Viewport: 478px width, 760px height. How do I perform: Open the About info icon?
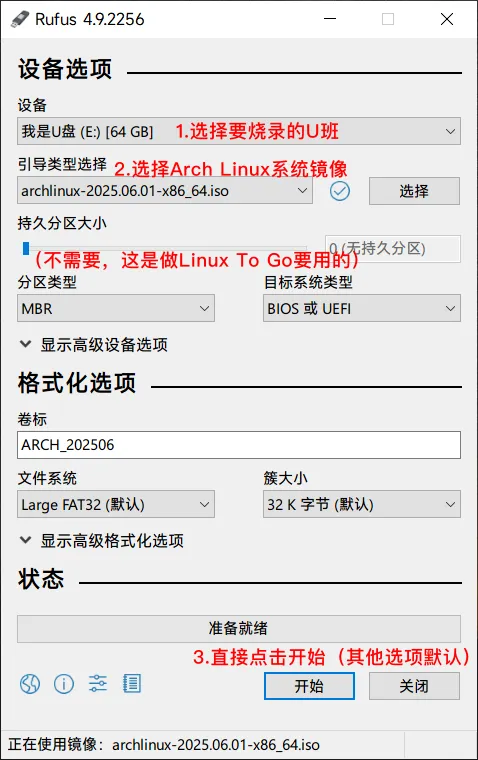coord(64,684)
